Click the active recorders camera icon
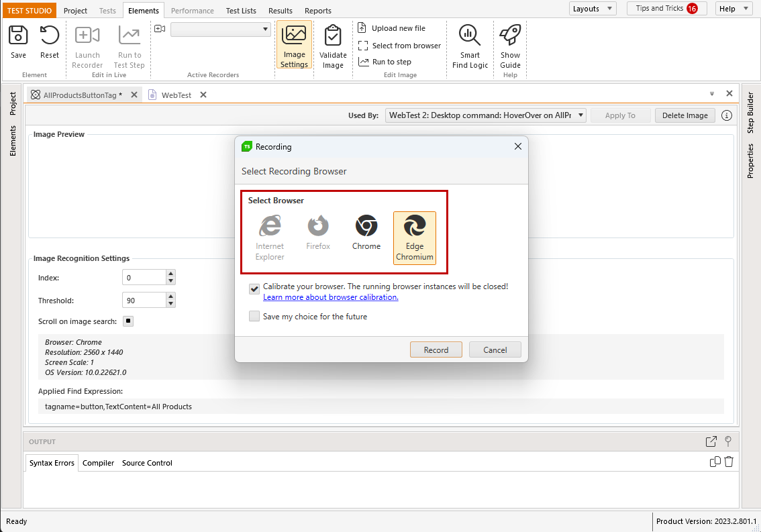Viewport: 761px width, 532px height. click(160, 29)
